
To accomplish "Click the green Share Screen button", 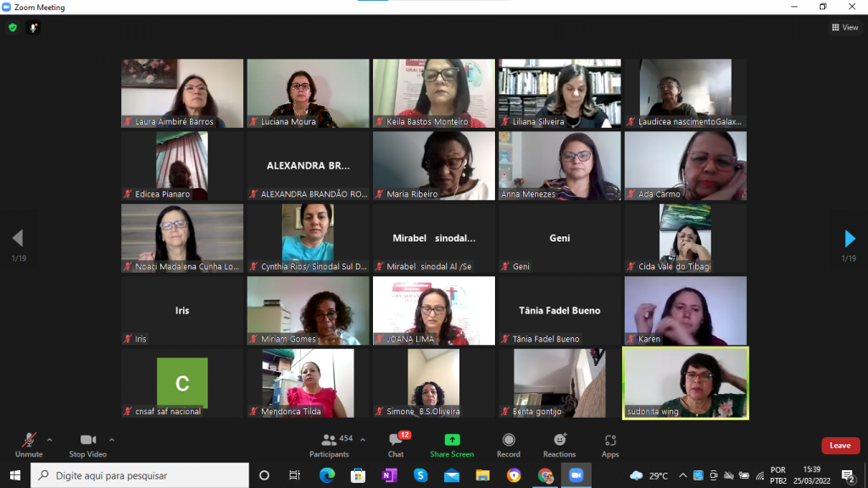I will click(x=452, y=444).
